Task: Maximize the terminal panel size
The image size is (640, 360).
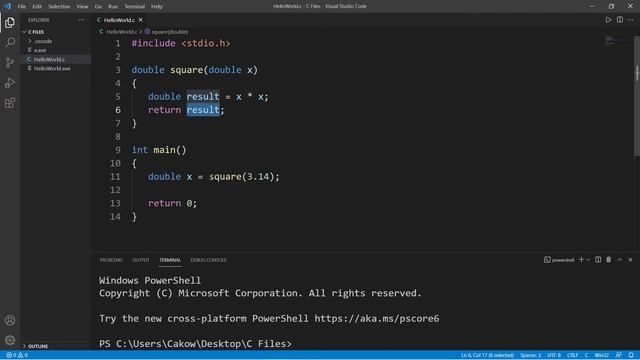Action: click(620, 260)
